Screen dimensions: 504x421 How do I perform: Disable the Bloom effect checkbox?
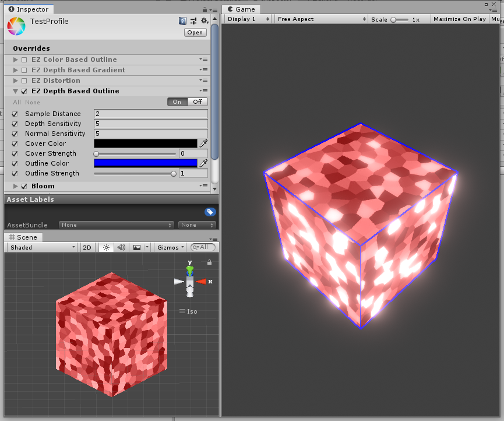(x=24, y=186)
